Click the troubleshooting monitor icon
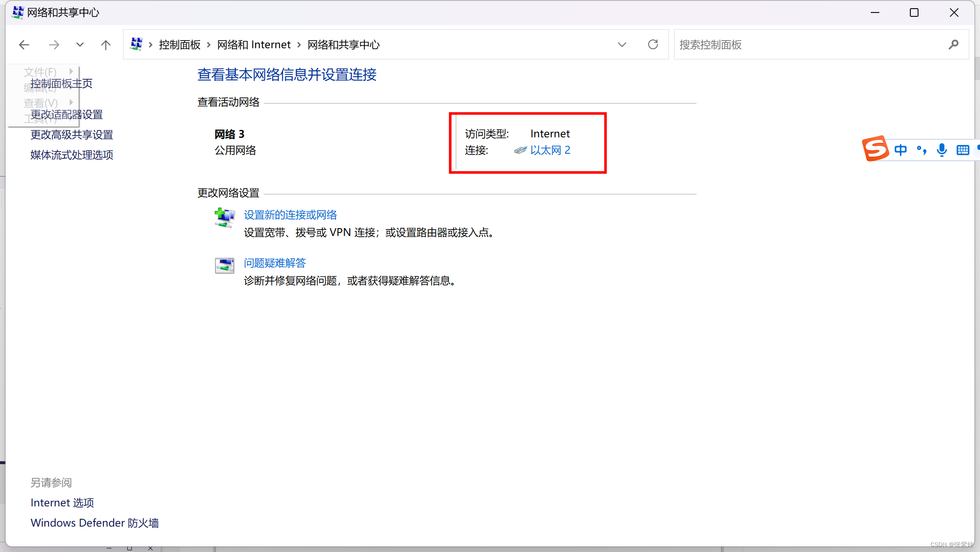980x552 pixels. coord(224,266)
